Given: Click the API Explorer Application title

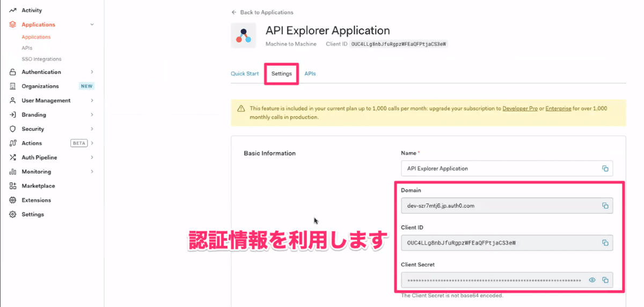Looking at the screenshot, I should pos(328,31).
